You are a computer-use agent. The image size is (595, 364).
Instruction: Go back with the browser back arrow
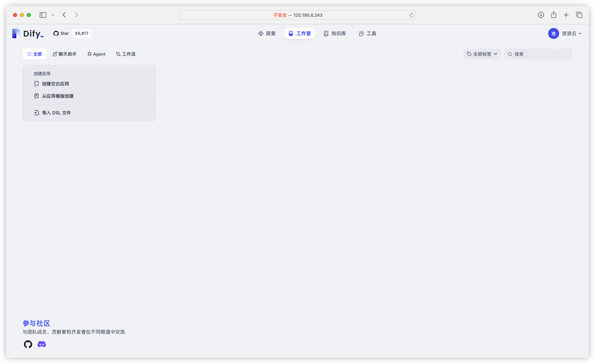(x=64, y=15)
